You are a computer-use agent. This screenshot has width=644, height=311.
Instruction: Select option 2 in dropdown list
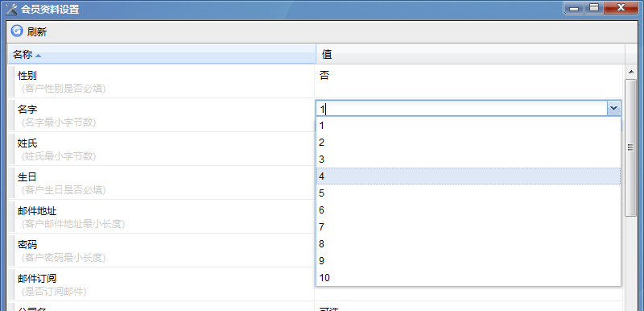[x=469, y=143]
